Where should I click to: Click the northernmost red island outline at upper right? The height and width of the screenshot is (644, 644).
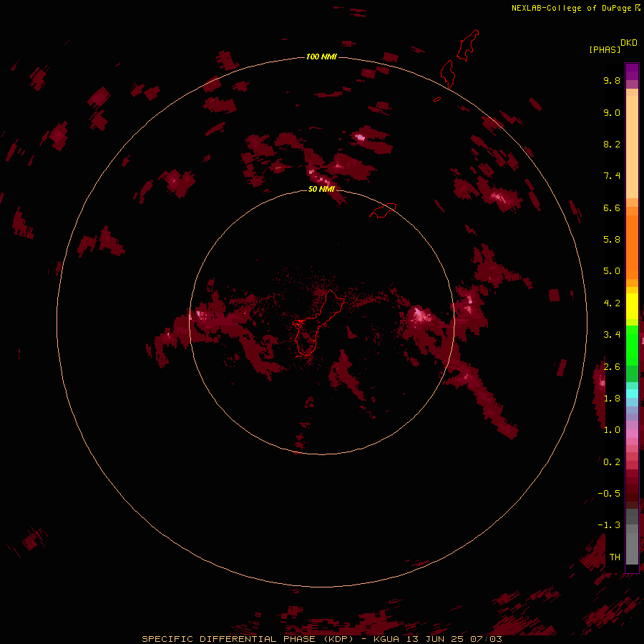tap(468, 45)
